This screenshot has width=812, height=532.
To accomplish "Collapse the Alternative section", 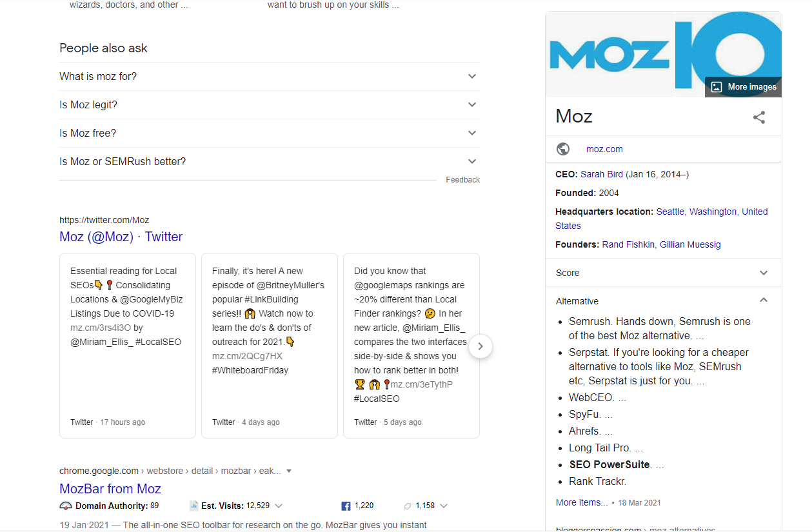I will click(x=663, y=300).
